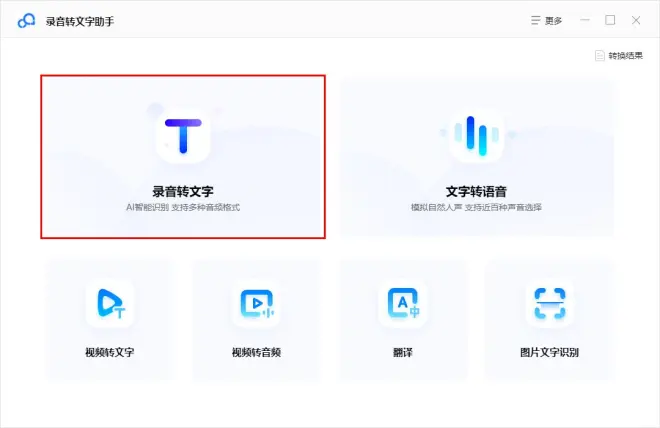Open the 视频转文字 play icon
This screenshot has height=428, width=660.
(x=110, y=303)
